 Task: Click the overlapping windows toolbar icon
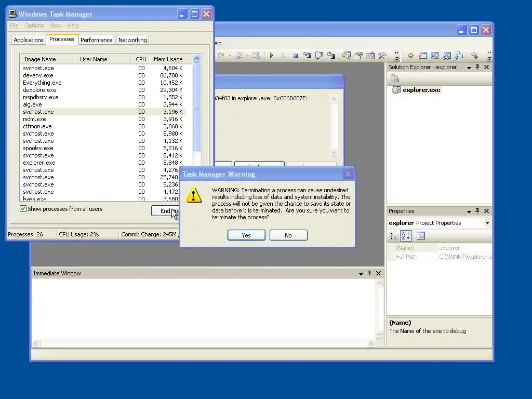pyautogui.click(x=459, y=55)
